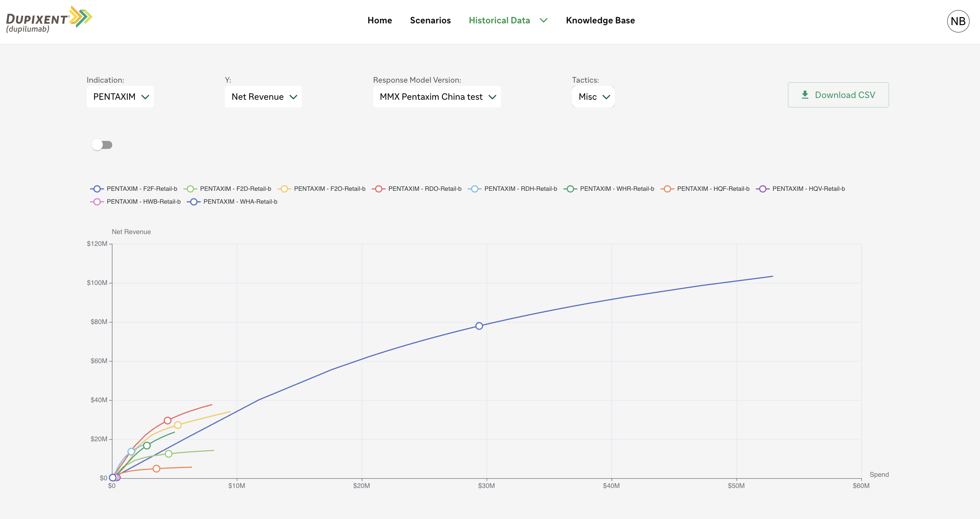980x519 pixels.
Task: Open the Tactics dropdown showing Misc
Action: (x=593, y=97)
